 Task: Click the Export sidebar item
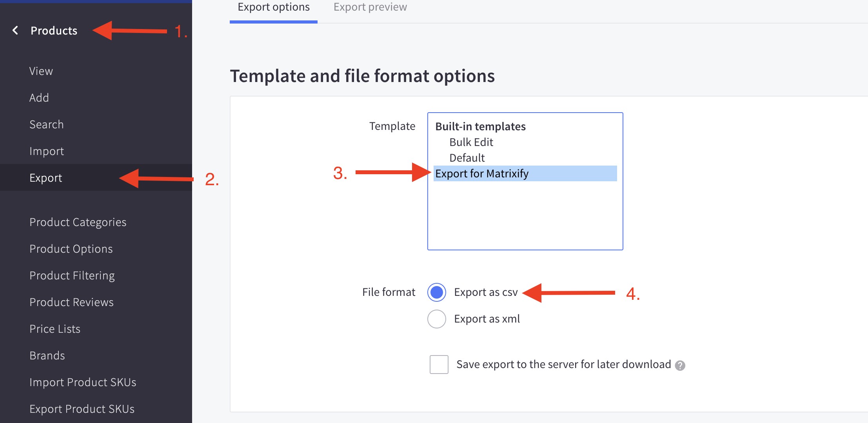pos(46,178)
